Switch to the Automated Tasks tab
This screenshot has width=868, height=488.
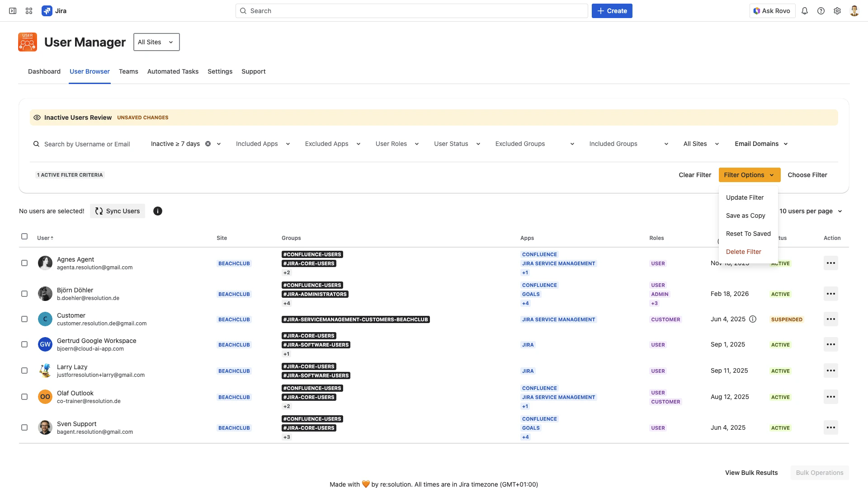click(x=173, y=71)
